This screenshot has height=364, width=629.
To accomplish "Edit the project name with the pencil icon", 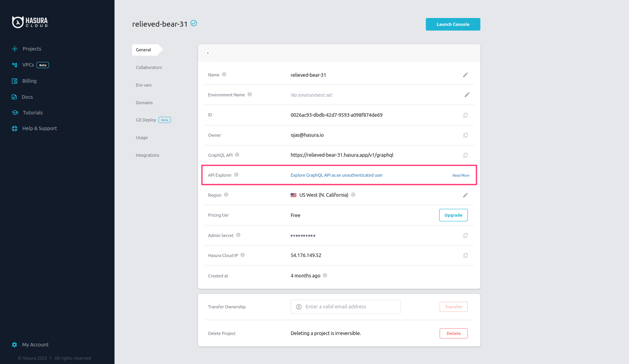I will click(465, 74).
